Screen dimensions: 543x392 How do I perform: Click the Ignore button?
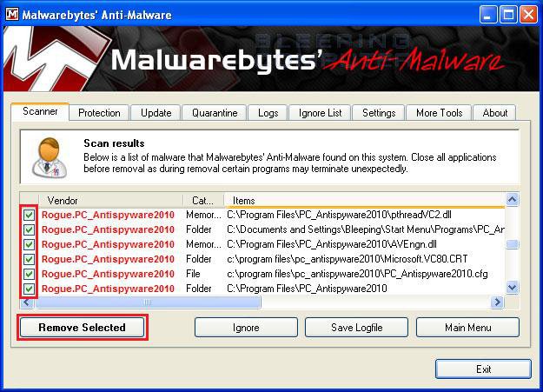point(246,328)
